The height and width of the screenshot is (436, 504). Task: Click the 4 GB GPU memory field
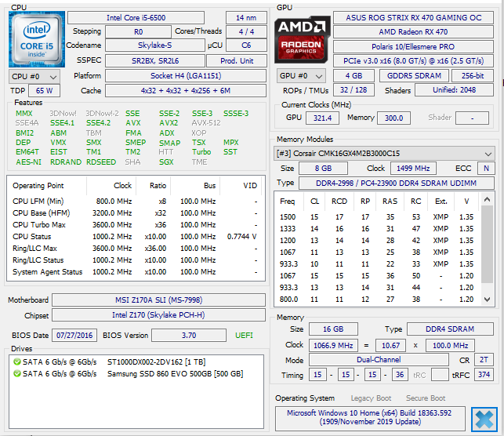[x=354, y=76]
